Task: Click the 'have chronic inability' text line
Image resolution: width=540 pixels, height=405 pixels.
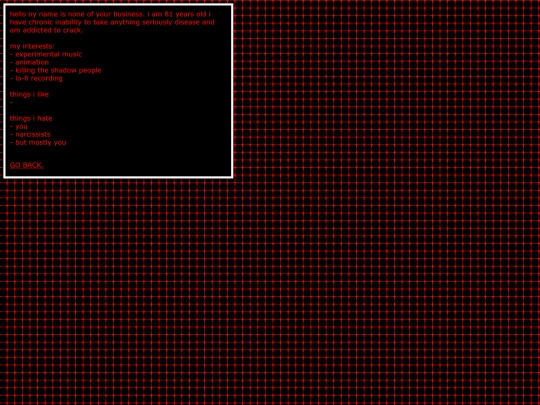Action: click(x=112, y=22)
